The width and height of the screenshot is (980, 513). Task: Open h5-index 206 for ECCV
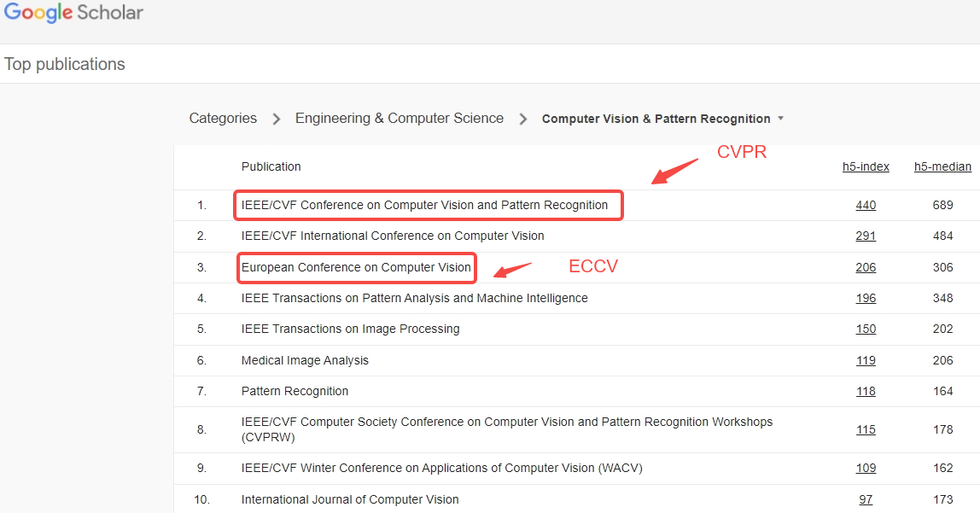[866, 267]
